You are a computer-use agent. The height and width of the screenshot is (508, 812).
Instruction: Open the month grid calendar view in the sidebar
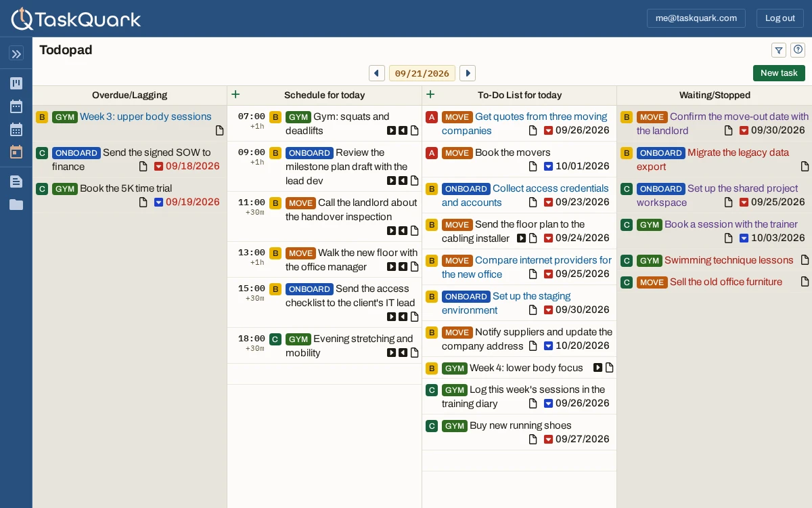coord(16,129)
